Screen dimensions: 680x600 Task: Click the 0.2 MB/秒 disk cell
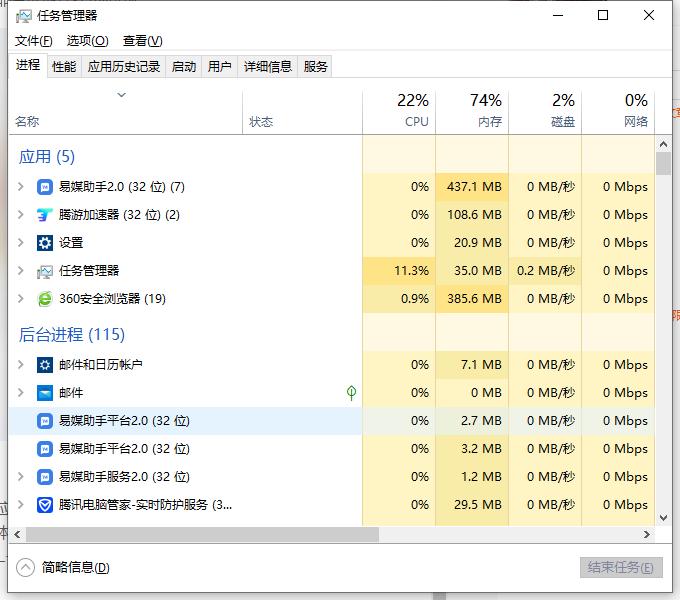coord(545,271)
